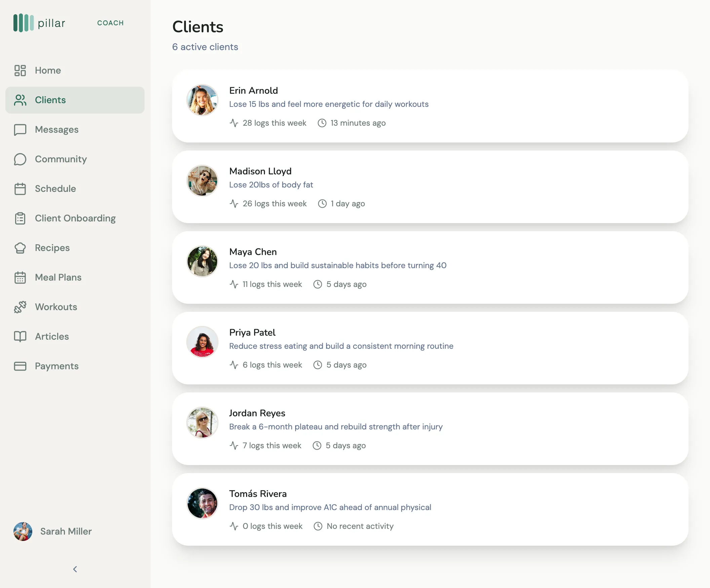710x588 pixels.
Task: Click the Clients people icon
Action: [20, 100]
